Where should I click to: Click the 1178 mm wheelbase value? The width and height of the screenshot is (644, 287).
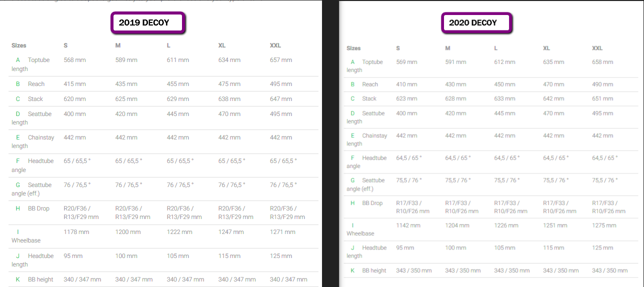[x=76, y=232]
